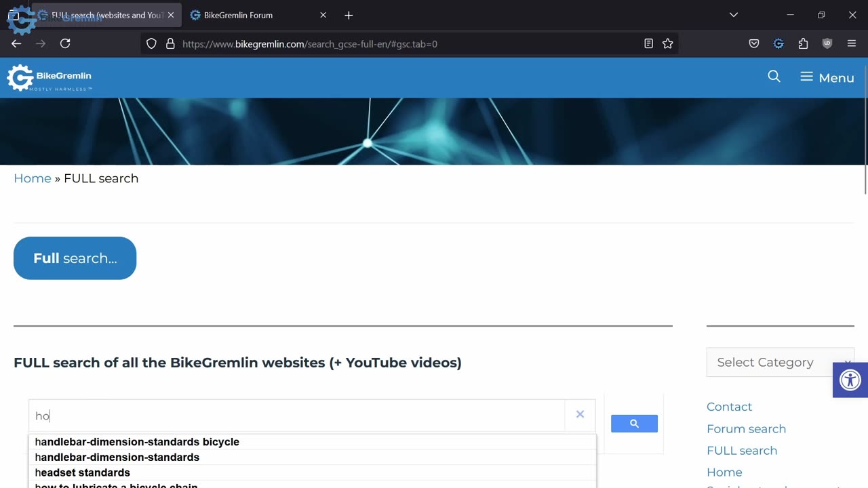Open the accessibility tools widget icon
The width and height of the screenshot is (868, 488).
(850, 380)
